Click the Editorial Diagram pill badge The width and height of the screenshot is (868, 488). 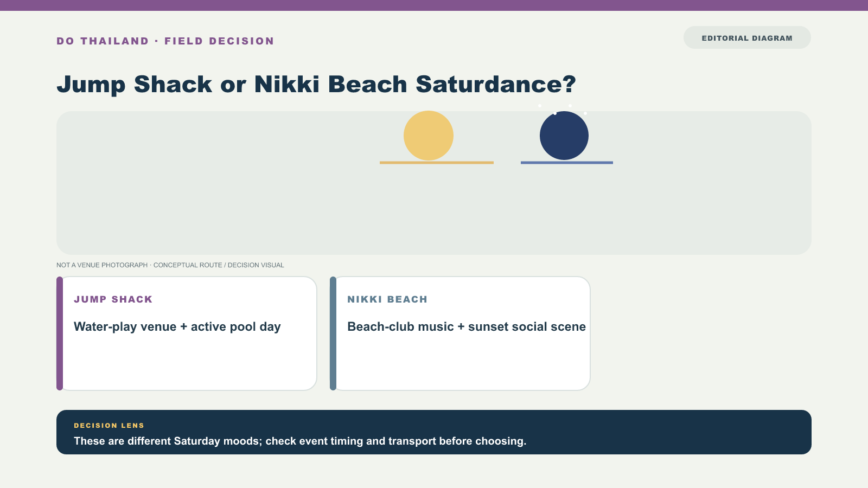tap(747, 37)
